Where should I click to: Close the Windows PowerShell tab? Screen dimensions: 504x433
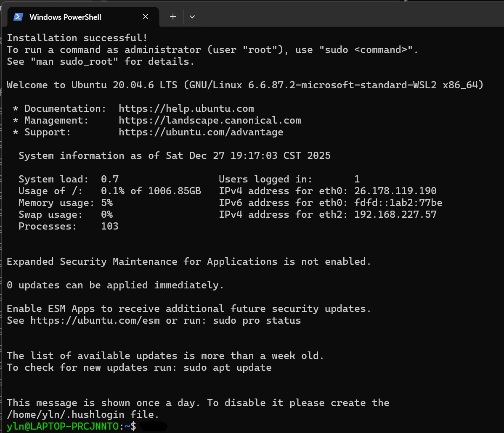(146, 17)
